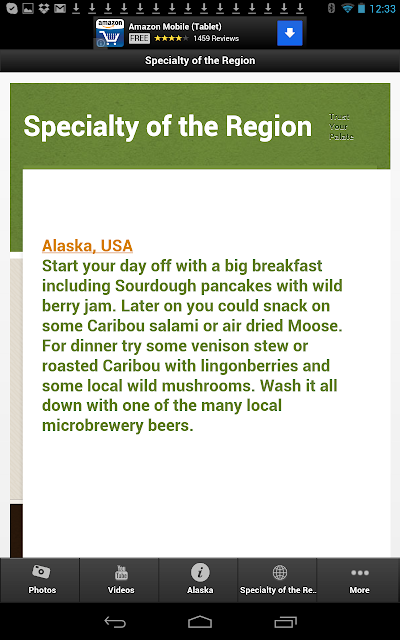Tap the blue download arrow in the Amazon ad
The image size is (400, 640).
(290, 33)
